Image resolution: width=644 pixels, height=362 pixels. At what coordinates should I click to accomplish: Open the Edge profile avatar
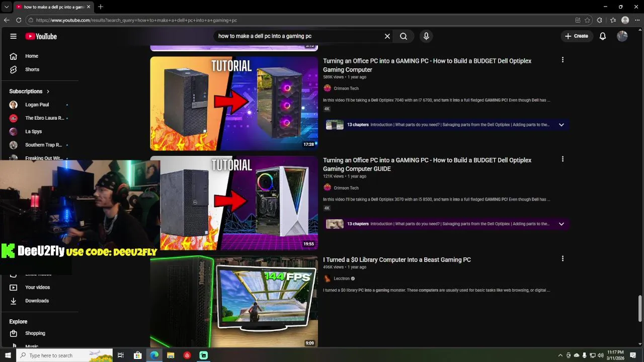625,20
